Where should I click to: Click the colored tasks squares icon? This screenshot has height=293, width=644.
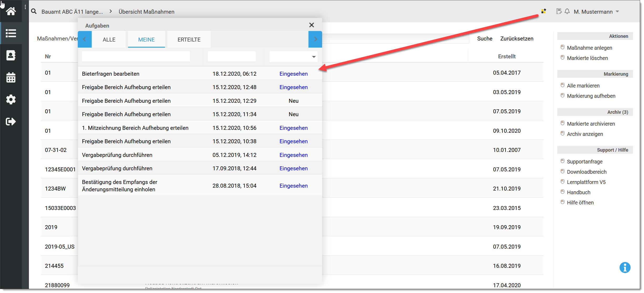544,11
